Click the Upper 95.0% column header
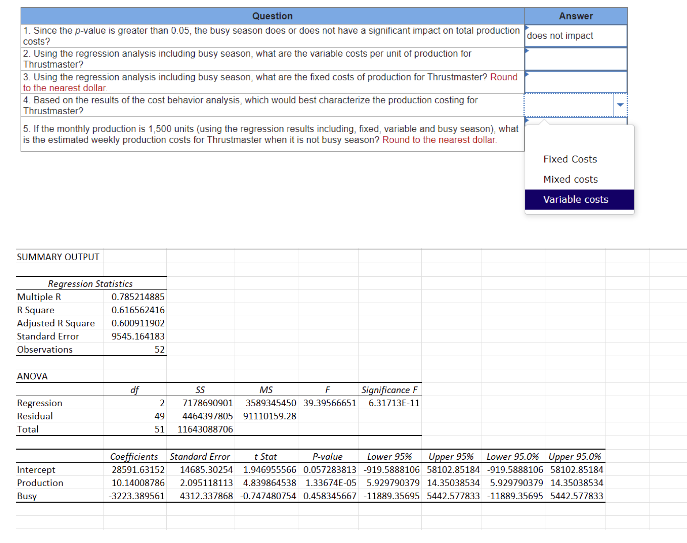This screenshot has height=543, width=687. pyautogui.click(x=574, y=457)
